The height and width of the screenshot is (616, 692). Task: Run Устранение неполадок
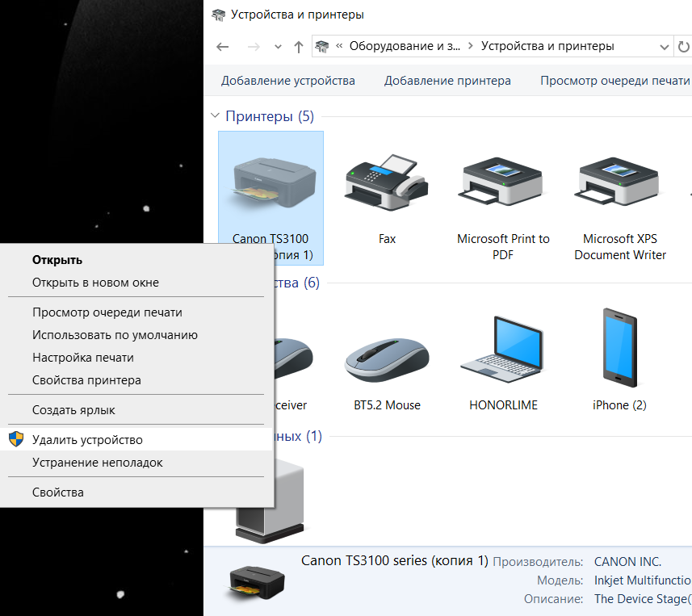(x=136, y=463)
